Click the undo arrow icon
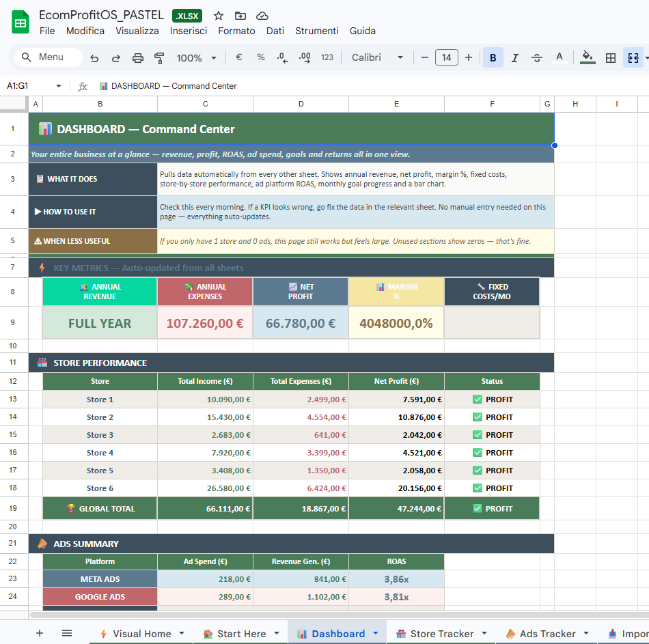 click(x=94, y=58)
